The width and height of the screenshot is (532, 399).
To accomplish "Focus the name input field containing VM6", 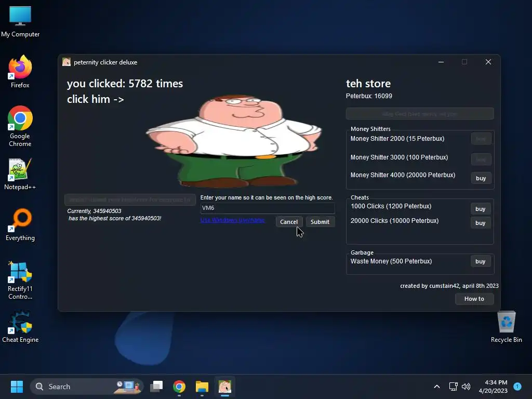I will click(268, 208).
